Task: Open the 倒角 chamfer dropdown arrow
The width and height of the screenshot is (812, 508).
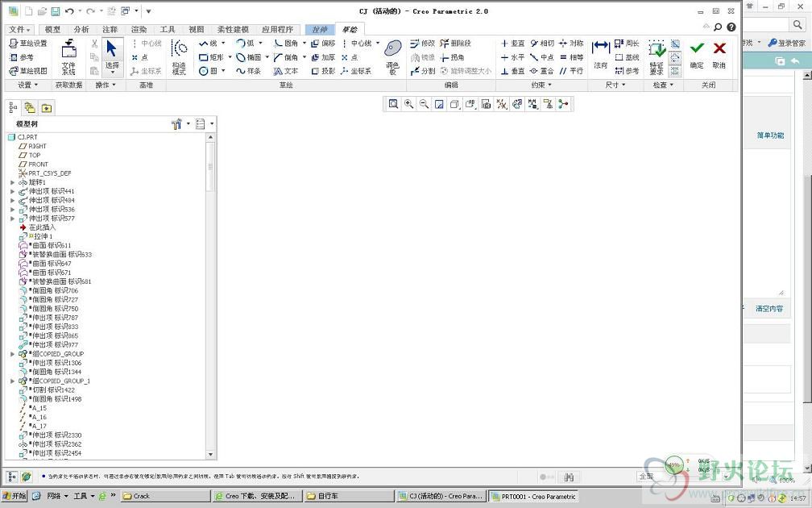Action: point(304,57)
